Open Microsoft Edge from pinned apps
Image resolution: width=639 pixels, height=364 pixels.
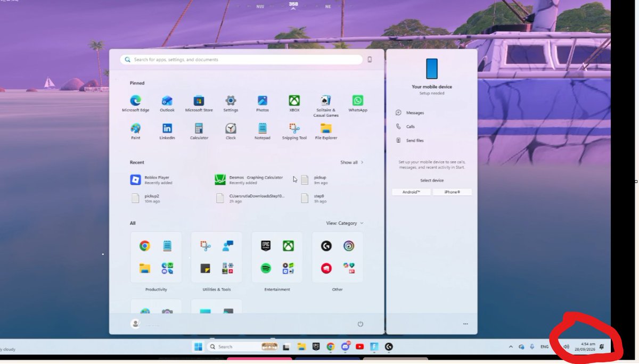(135, 103)
